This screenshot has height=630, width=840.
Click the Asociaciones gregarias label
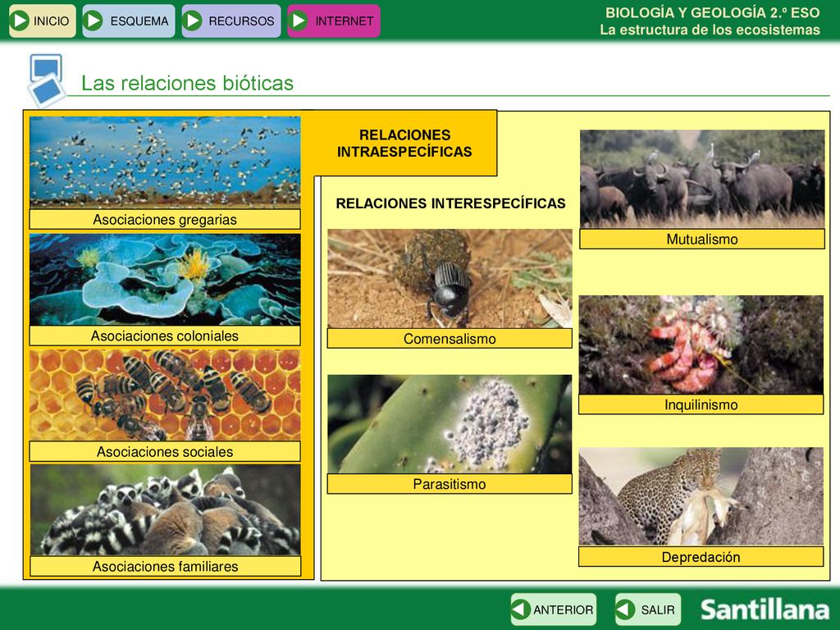click(x=165, y=220)
